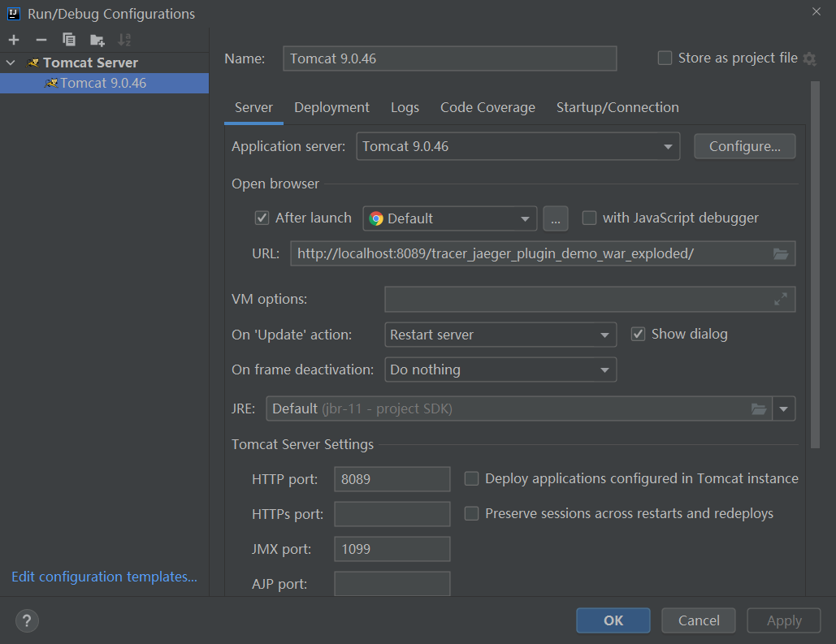Sort configurations alphabetically

[124, 40]
